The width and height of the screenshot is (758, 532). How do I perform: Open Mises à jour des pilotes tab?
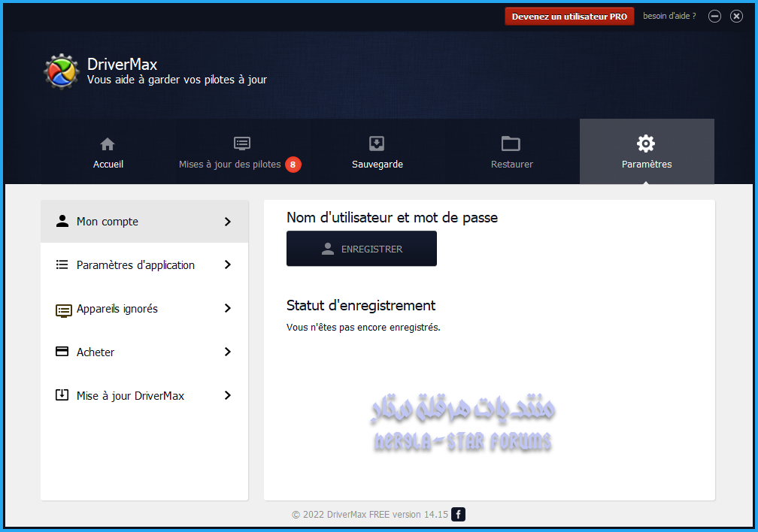(242, 152)
